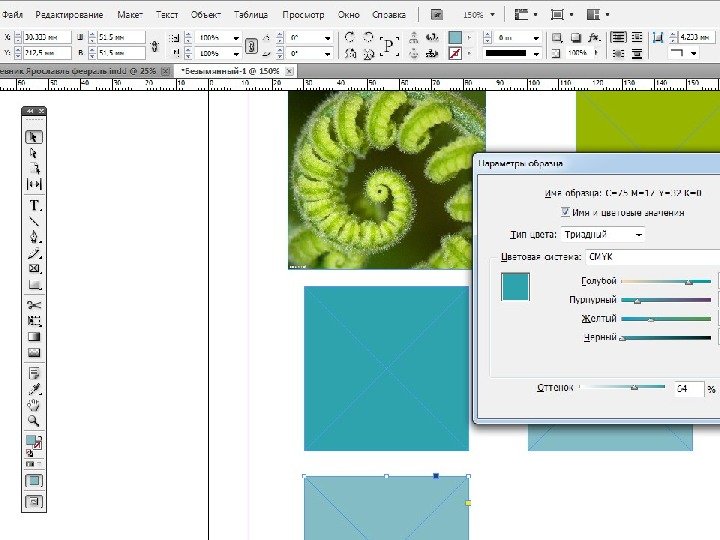Select the Scissors tool

tap(34, 305)
